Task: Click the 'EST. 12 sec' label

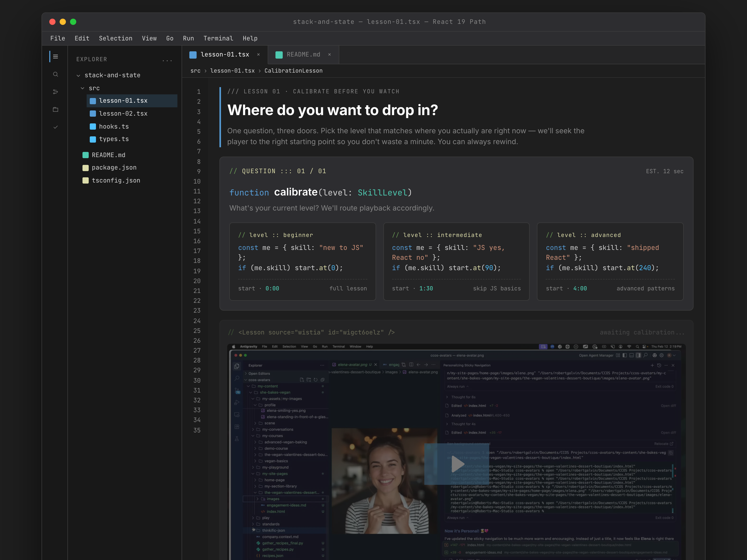Action: click(665, 171)
